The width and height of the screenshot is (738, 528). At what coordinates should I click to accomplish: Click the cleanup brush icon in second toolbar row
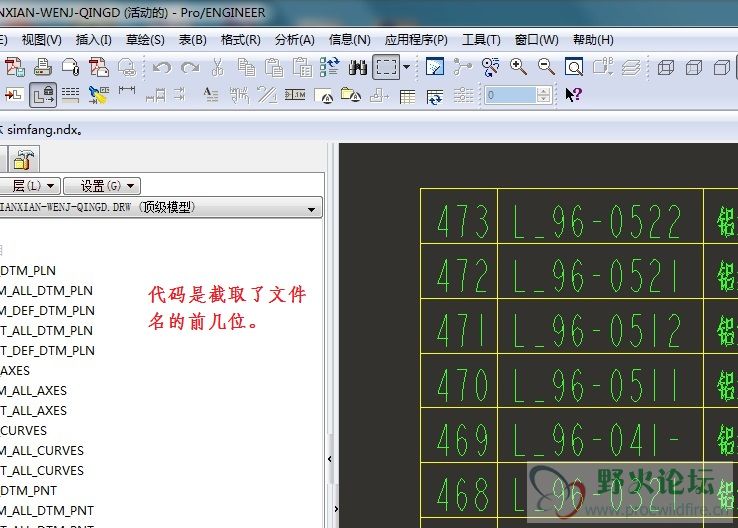[99, 95]
